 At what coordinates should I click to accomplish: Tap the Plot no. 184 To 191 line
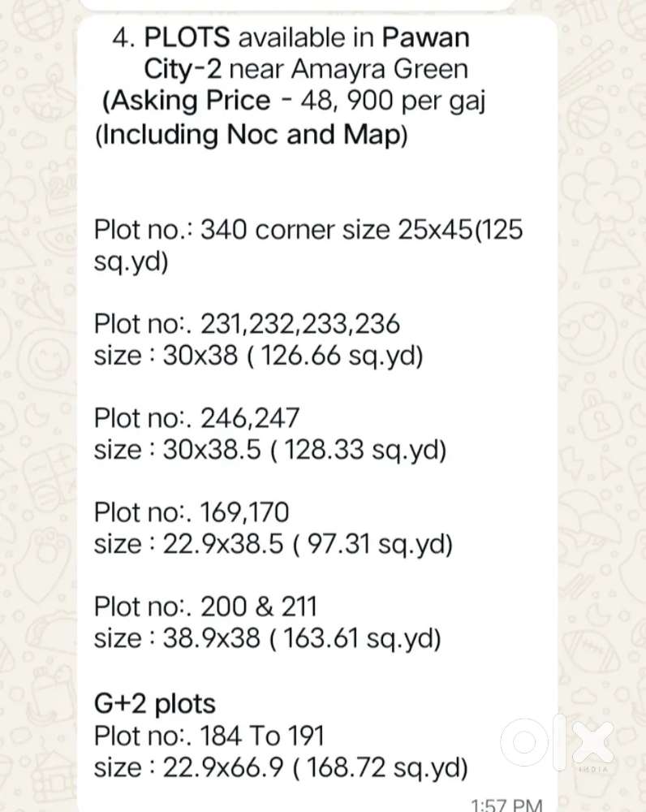pos(209,736)
